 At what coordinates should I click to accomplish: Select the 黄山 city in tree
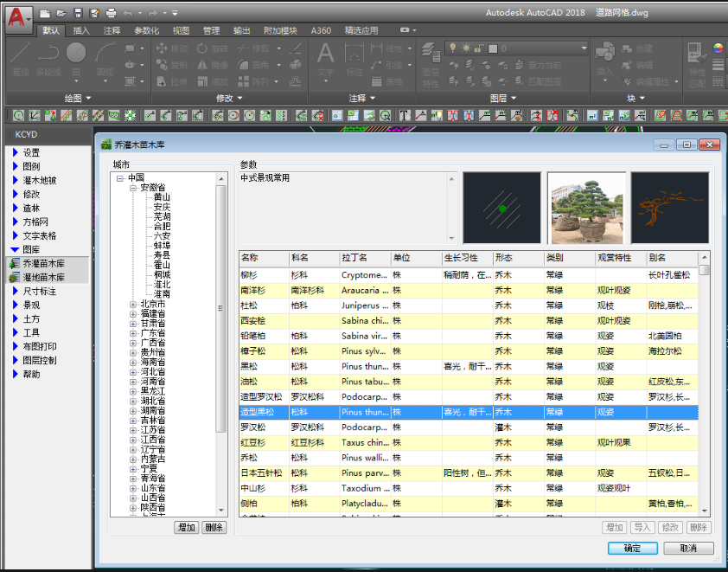(x=162, y=197)
